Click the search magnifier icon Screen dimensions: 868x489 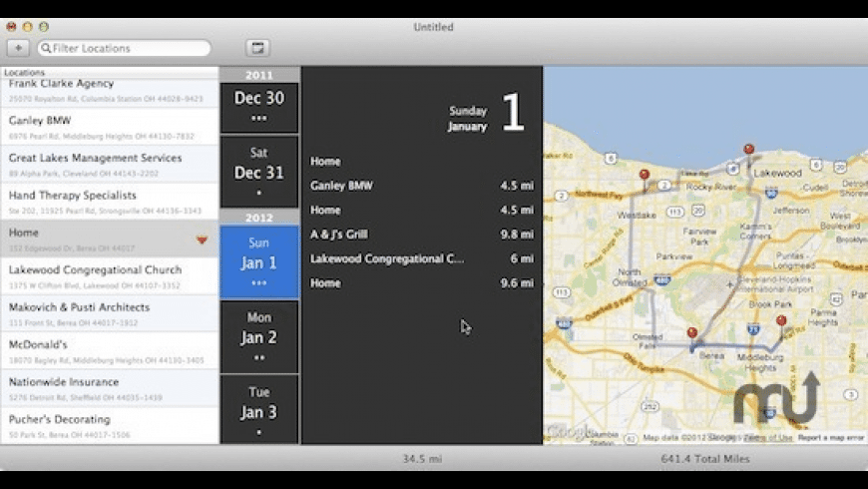pyautogui.click(x=47, y=48)
